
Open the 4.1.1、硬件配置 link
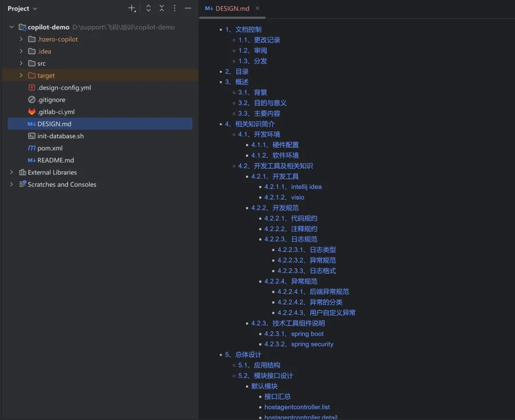click(x=275, y=145)
